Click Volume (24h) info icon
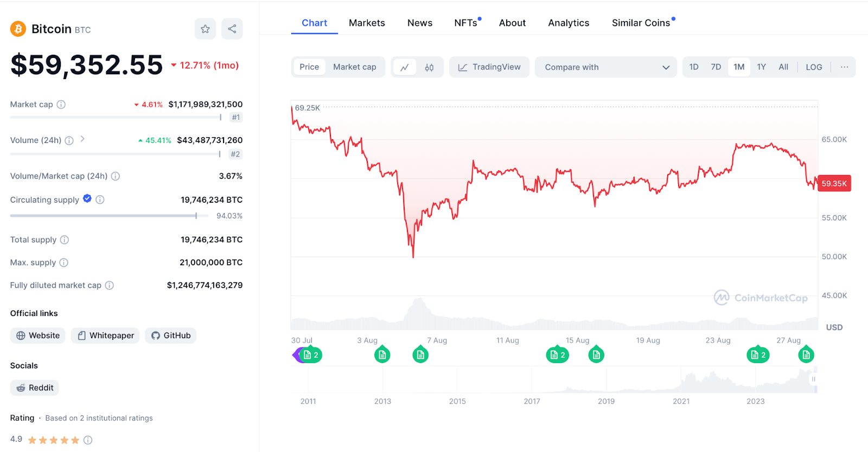Viewport: 868px width, 452px height. (69, 140)
